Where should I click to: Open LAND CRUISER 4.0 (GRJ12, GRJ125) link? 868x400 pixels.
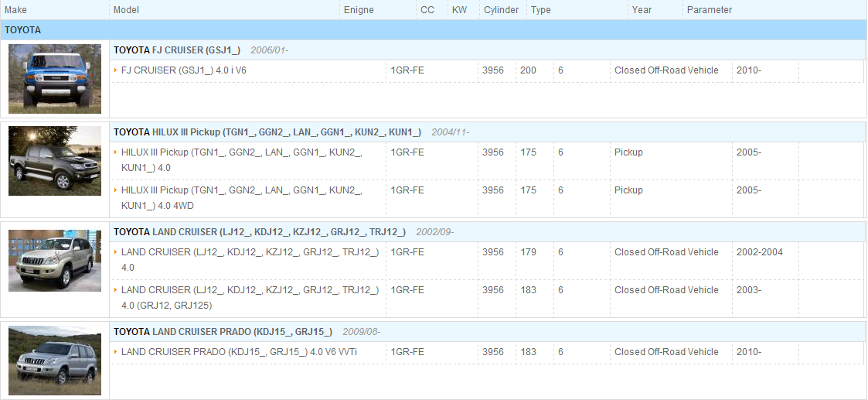250,298
